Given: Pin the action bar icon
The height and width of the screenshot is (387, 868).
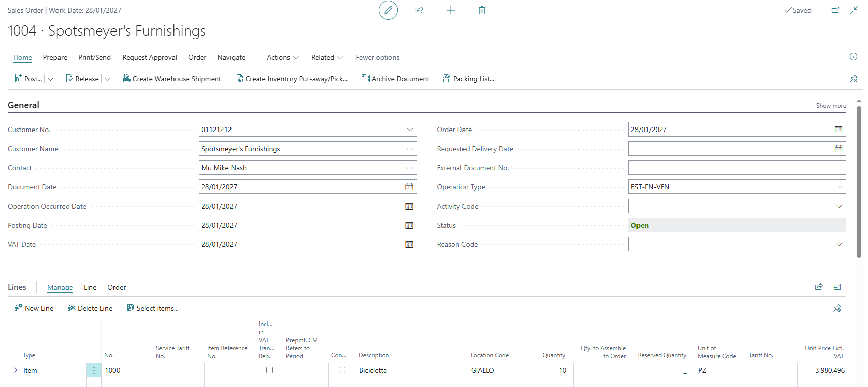Looking at the screenshot, I should [853, 79].
